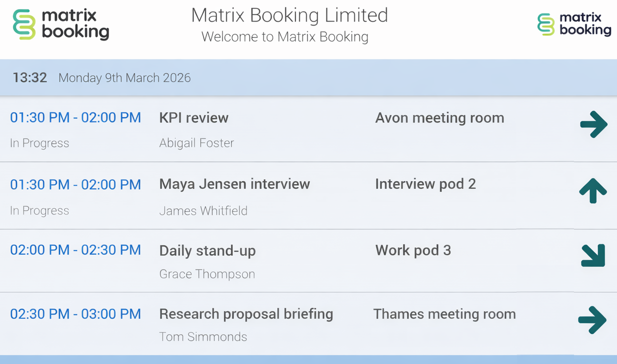The height and width of the screenshot is (364, 617).
Task: Click the up arrow for Interview pod 2
Action: (593, 191)
